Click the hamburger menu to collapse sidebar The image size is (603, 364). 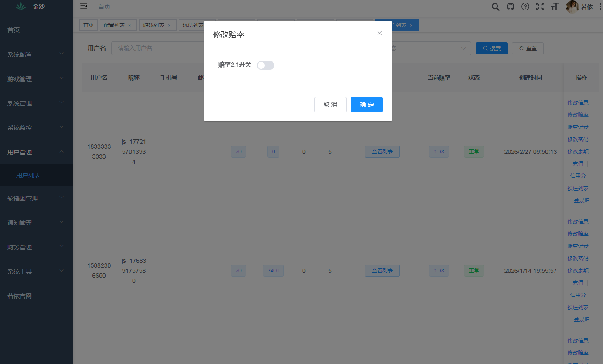point(84,7)
